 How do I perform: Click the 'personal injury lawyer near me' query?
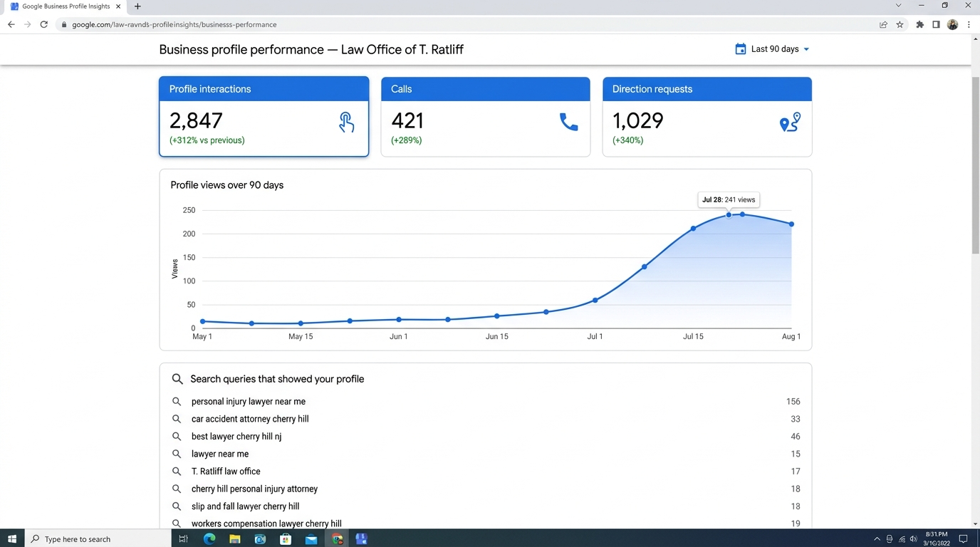249,402
